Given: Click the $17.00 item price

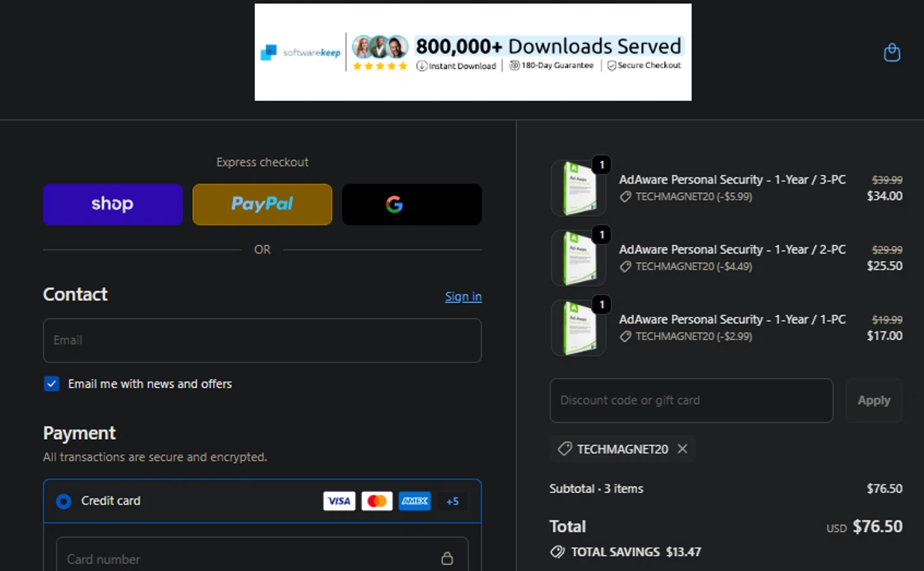Looking at the screenshot, I should (x=885, y=336).
